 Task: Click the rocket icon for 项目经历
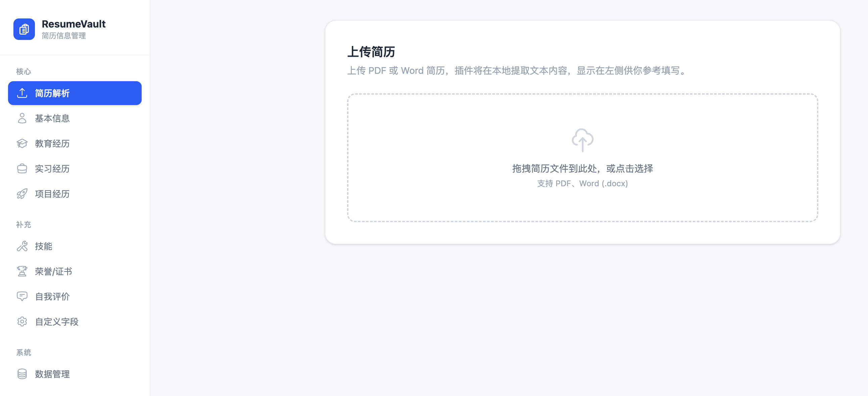[22, 194]
